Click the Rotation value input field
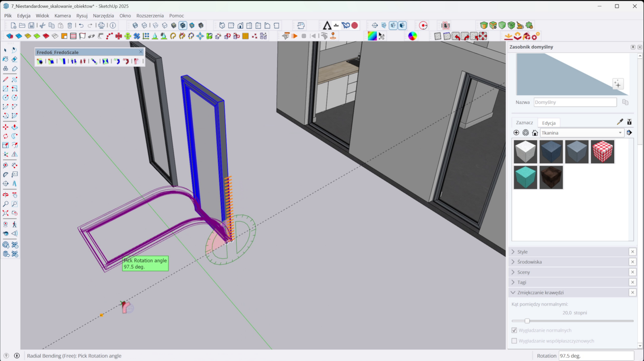644x361 pixels. [596, 356]
